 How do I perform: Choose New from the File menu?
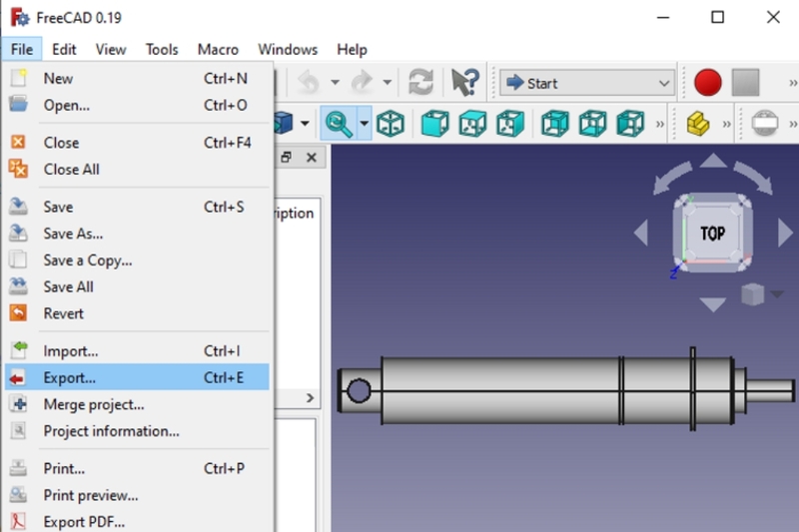pyautogui.click(x=137, y=79)
